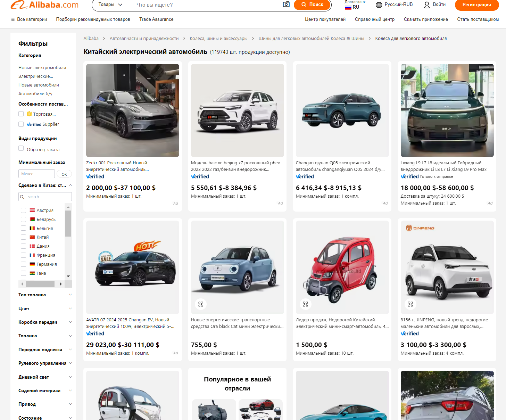The width and height of the screenshot is (506, 420).
Task: Click the country list horizontal scrollbar
Action: click(x=40, y=284)
